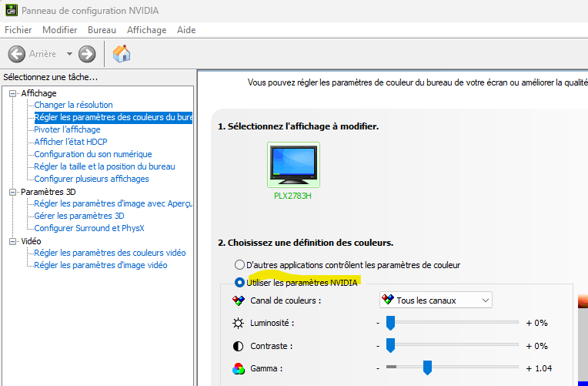Click the color channel icon beside Canal de couleurs
This screenshot has height=386, width=588.
click(x=239, y=300)
